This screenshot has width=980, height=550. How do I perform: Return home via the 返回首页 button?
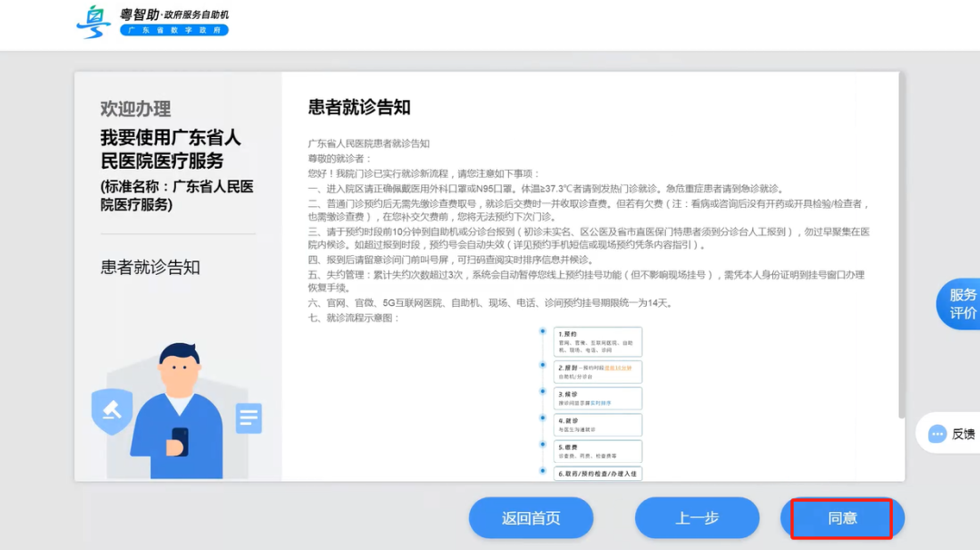click(x=531, y=517)
